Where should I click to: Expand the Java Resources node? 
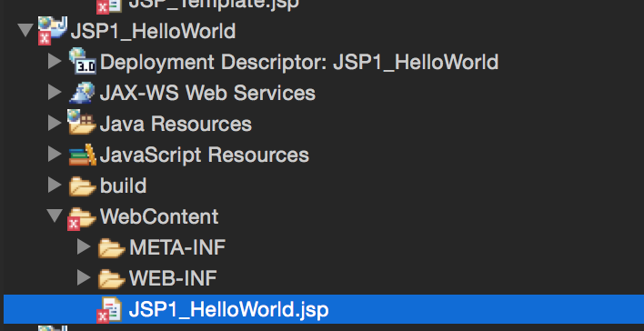[55, 123]
